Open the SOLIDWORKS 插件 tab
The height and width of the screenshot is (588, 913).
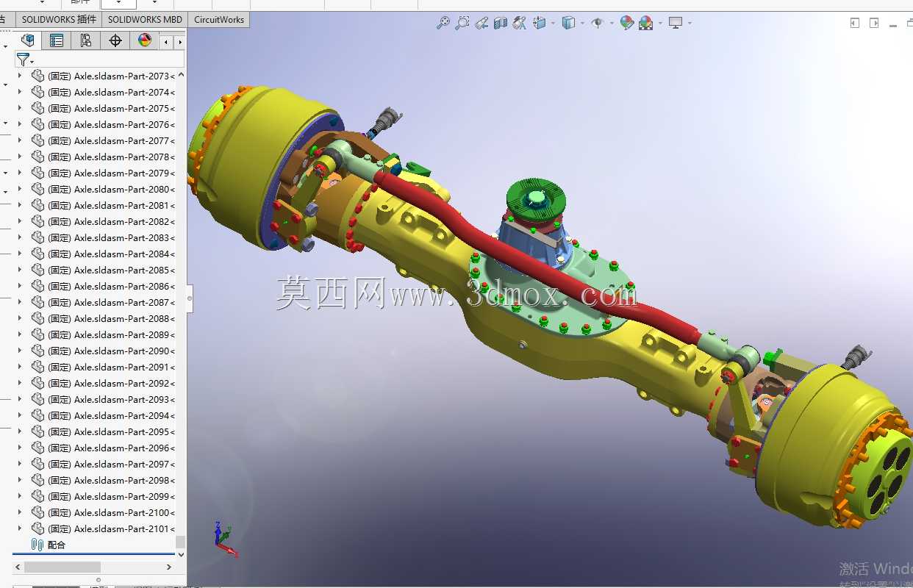[59, 20]
